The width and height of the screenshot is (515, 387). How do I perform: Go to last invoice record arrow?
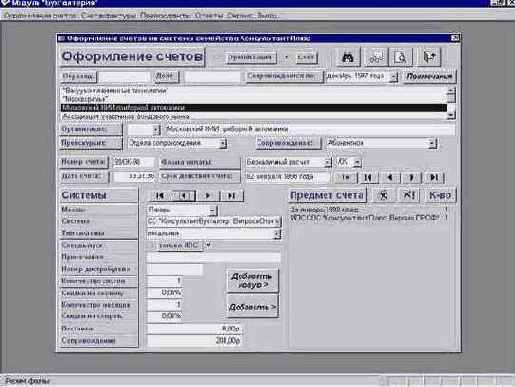pyautogui.click(x=434, y=177)
